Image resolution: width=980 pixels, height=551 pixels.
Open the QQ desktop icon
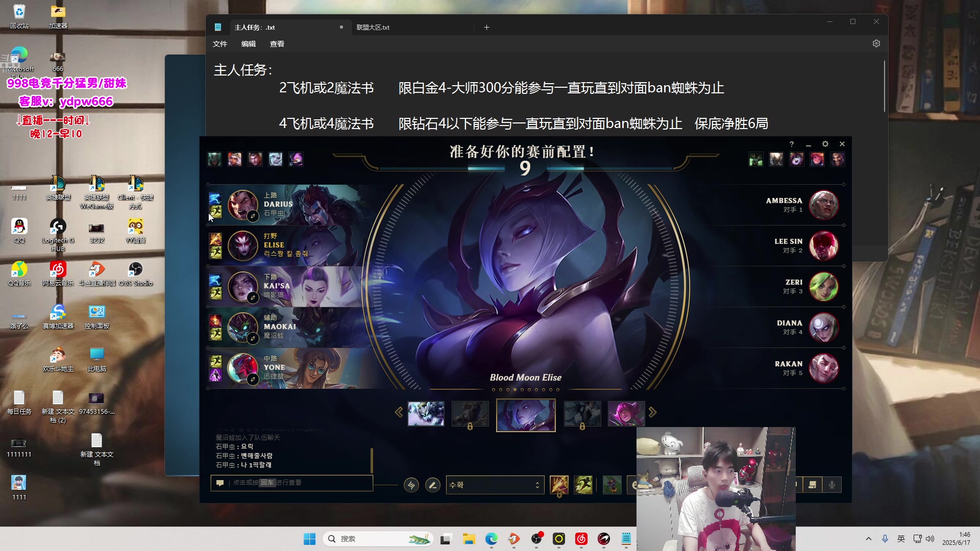pyautogui.click(x=19, y=231)
